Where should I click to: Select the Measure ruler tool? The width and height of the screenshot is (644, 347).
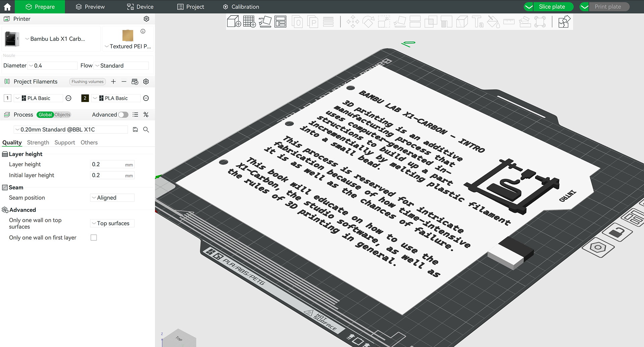(x=509, y=22)
